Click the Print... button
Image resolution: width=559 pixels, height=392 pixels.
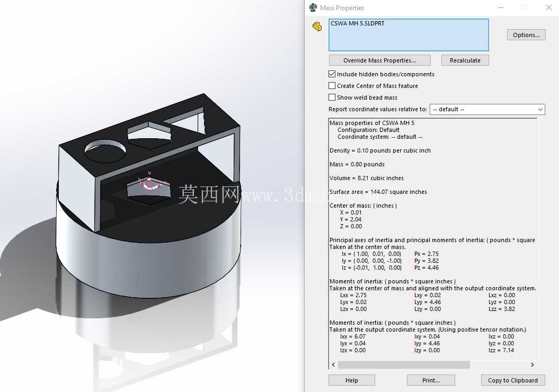click(431, 380)
